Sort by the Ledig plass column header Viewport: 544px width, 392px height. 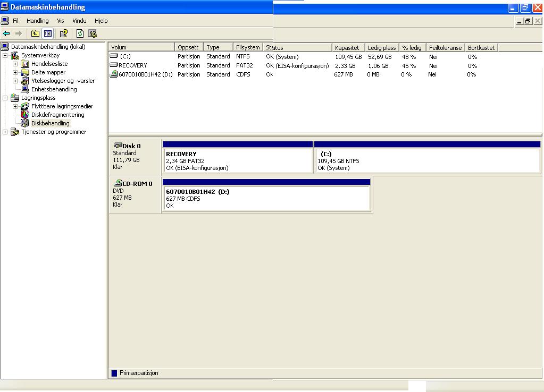coord(382,47)
